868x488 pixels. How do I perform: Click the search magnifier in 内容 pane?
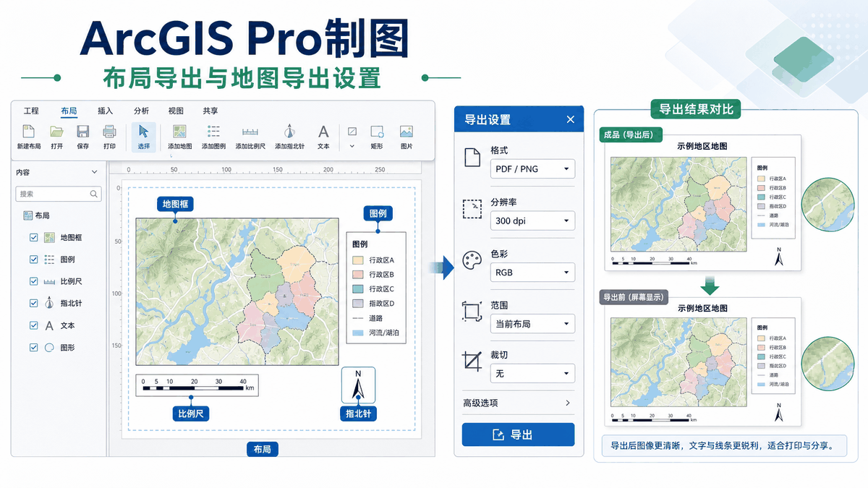(x=93, y=194)
